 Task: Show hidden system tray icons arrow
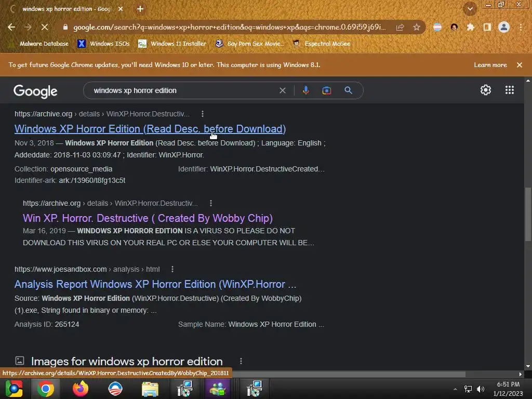pyautogui.click(x=455, y=389)
